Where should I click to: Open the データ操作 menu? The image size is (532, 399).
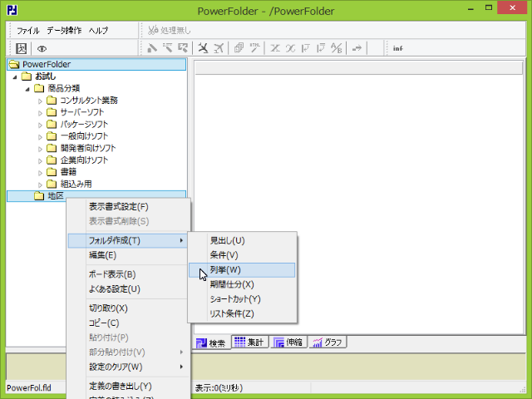pyautogui.click(x=64, y=31)
